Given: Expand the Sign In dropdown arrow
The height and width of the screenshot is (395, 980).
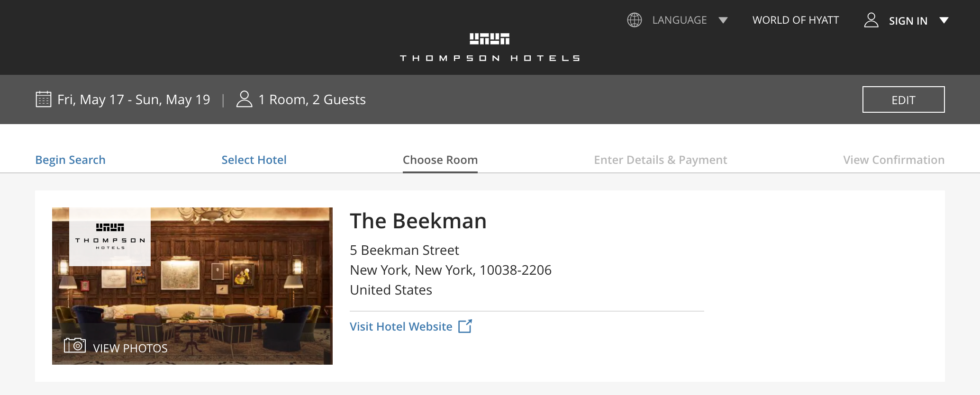Looking at the screenshot, I should point(944,20).
